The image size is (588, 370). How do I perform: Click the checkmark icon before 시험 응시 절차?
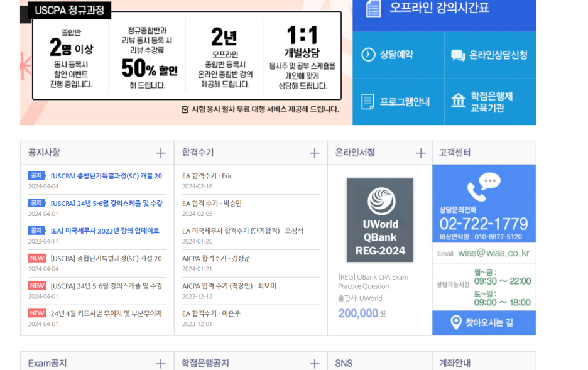pyautogui.click(x=185, y=109)
